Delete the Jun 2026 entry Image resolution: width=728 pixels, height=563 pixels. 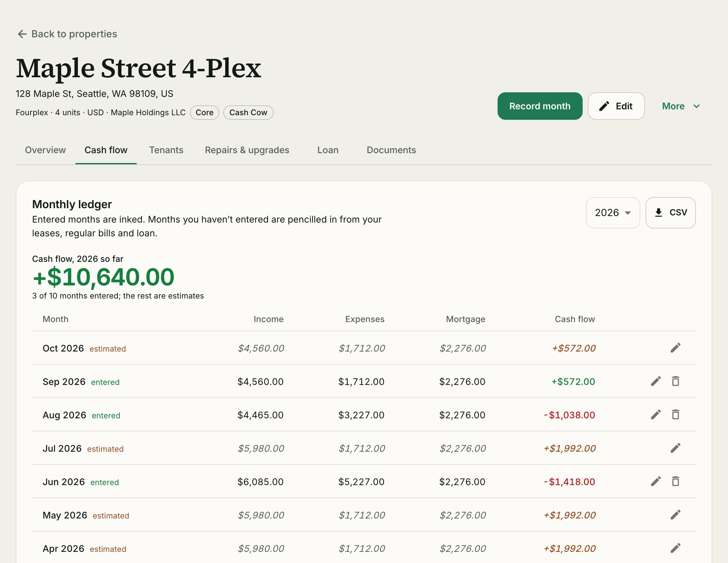675,481
